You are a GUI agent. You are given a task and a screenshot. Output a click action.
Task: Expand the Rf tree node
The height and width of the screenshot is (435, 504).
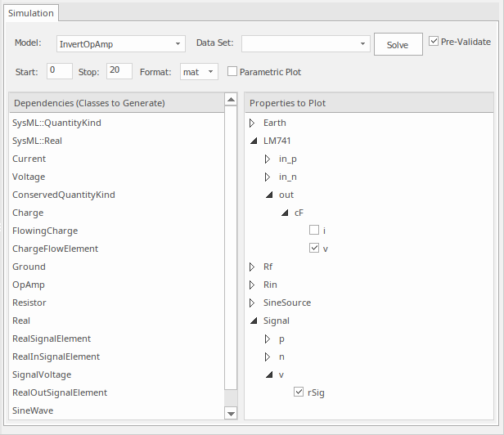252,267
